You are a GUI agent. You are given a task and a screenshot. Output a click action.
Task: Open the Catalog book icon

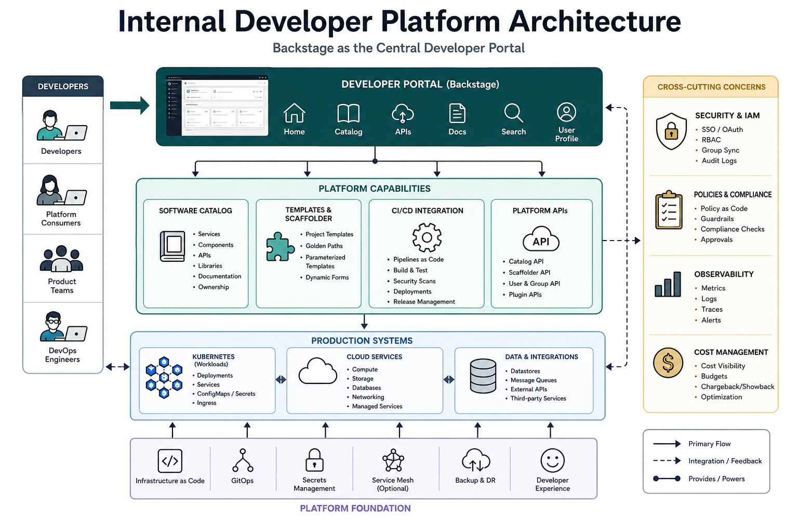(348, 113)
